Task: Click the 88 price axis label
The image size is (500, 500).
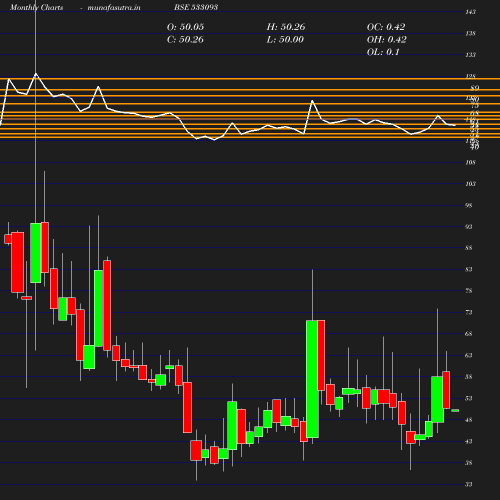Action: (469, 248)
